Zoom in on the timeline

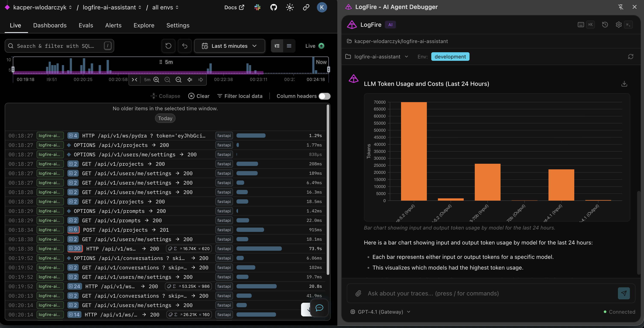(x=156, y=80)
